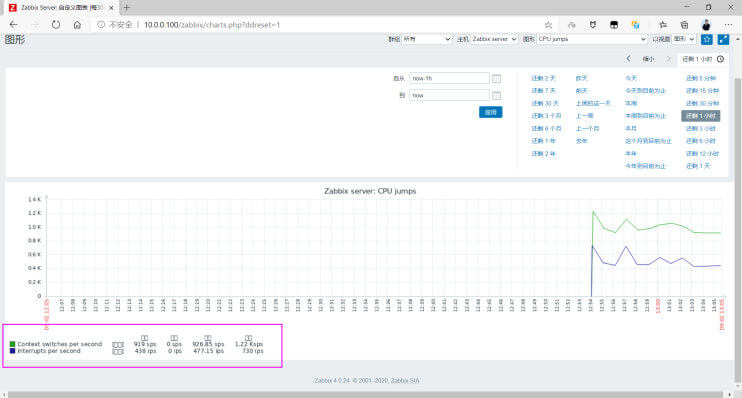Select 昨天 (yesterday) time range

(x=582, y=78)
